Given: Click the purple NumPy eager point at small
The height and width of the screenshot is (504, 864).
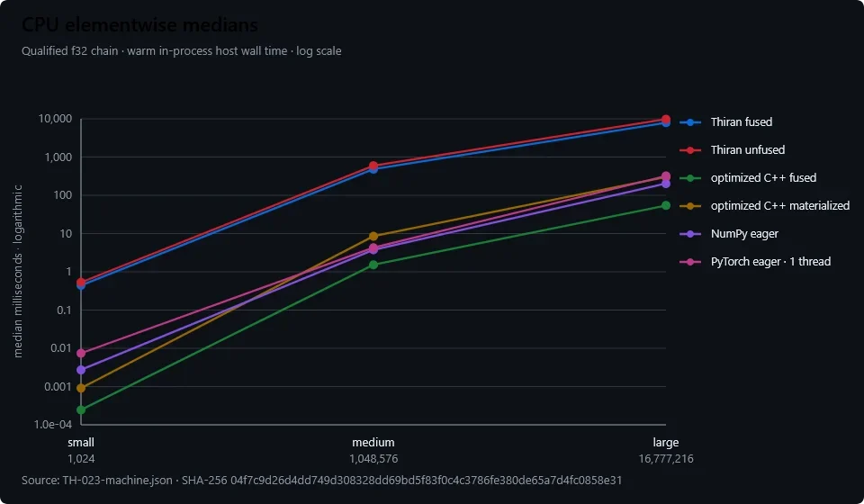Looking at the screenshot, I should 81,370.
